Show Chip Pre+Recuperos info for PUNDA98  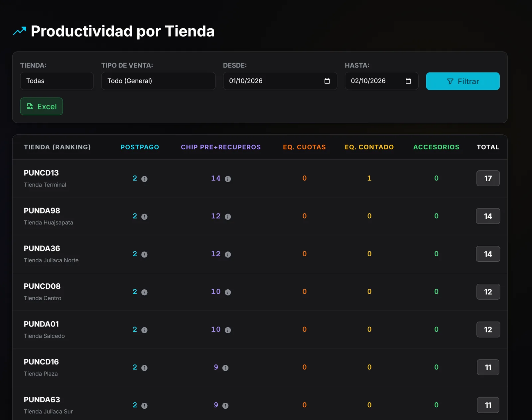click(228, 217)
